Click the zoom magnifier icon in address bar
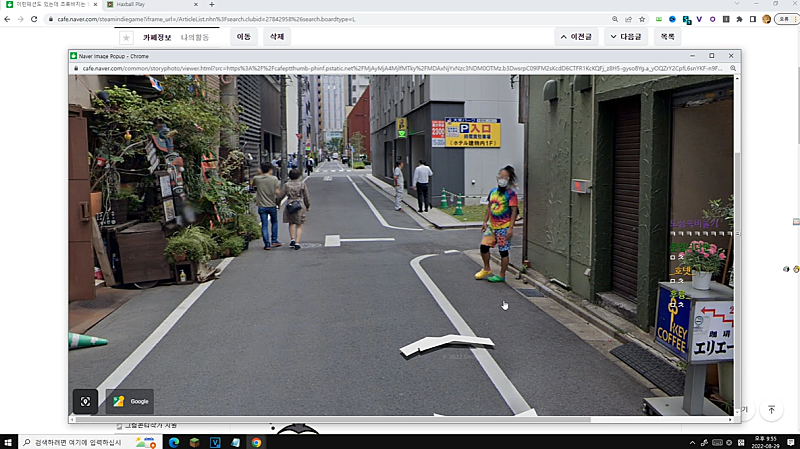This screenshot has height=449, width=800. (615, 19)
